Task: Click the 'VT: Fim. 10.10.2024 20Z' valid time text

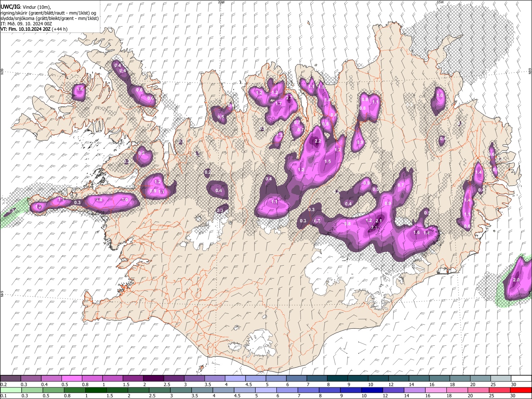Action: pos(26,29)
